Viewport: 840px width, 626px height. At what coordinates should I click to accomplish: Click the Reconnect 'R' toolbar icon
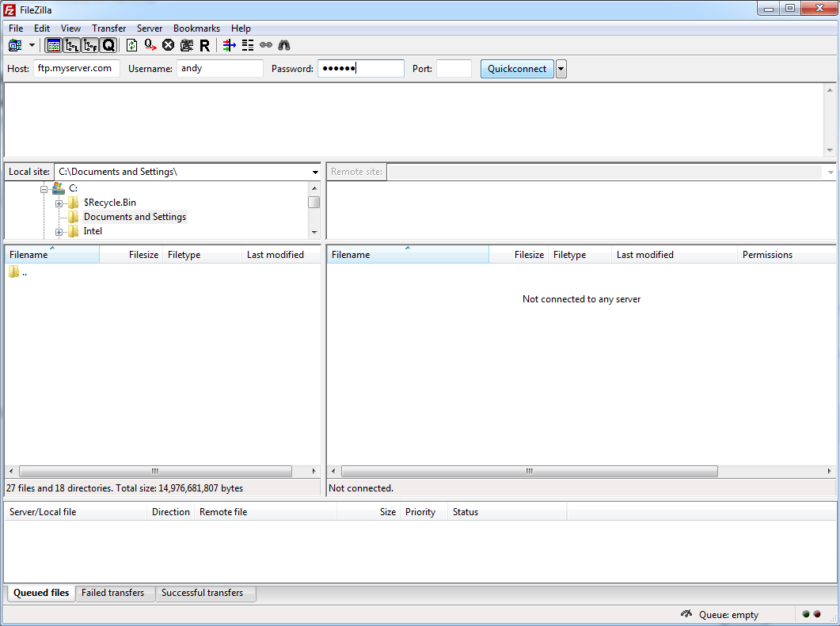pos(204,45)
